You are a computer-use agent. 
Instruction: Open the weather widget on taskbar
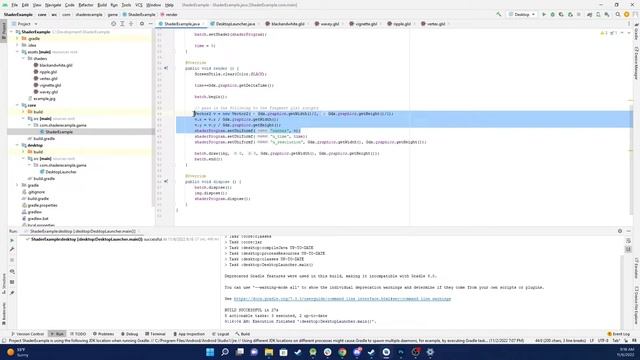pos(17,352)
